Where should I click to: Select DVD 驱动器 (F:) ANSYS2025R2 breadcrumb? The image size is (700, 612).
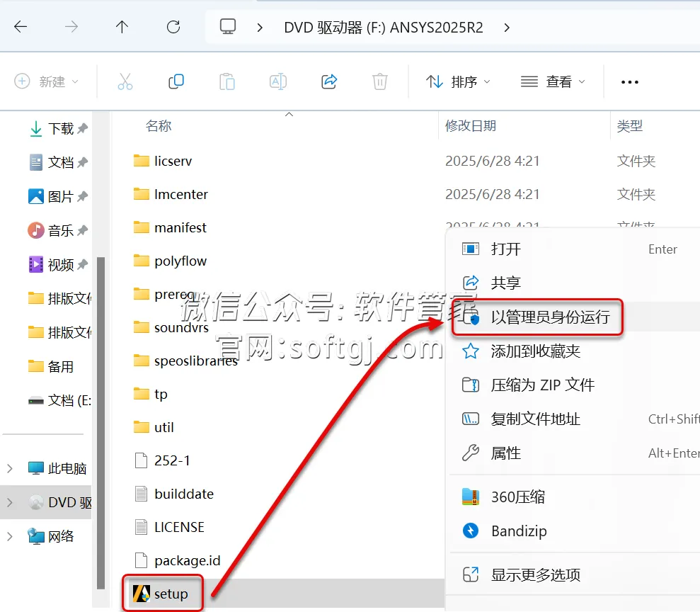[x=384, y=28]
